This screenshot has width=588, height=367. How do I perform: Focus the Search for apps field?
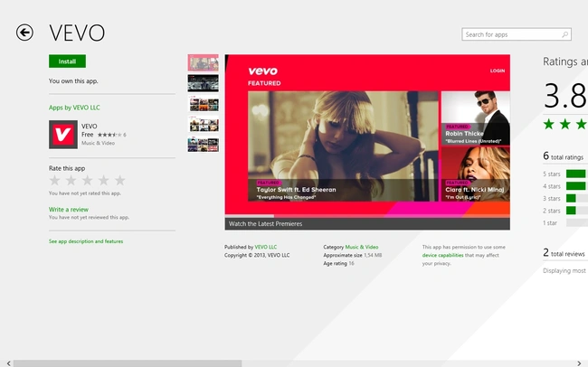tap(517, 34)
